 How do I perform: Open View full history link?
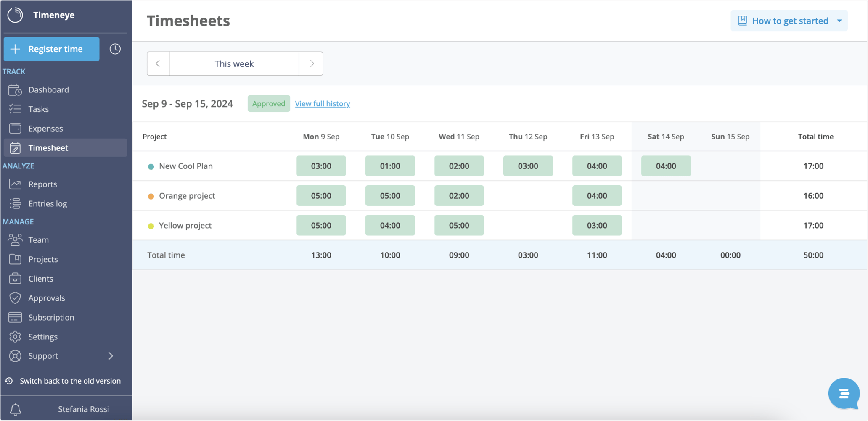323,103
